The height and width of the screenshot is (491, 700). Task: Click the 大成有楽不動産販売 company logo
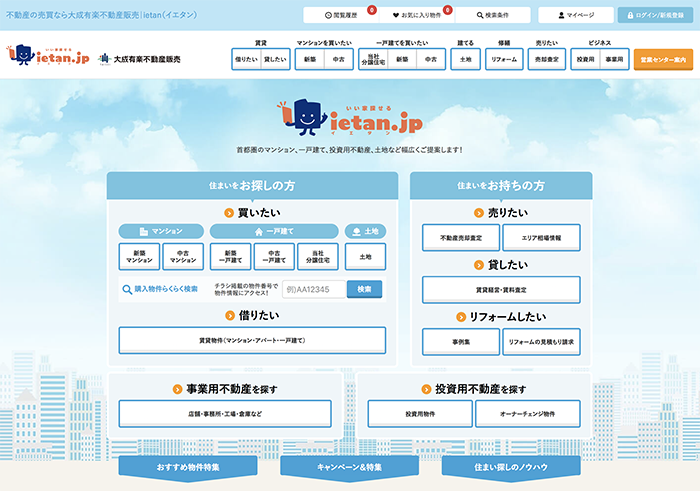[140, 59]
